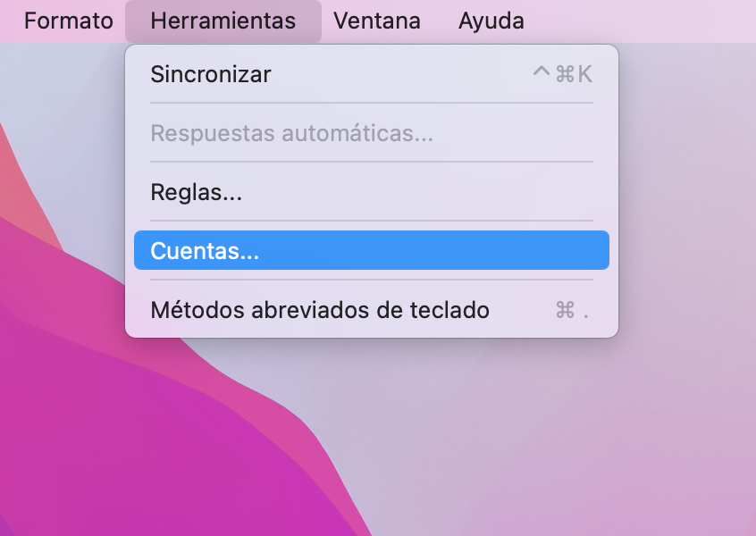Click the letter K in Sincronizar's shortcut
Image resolution: width=756 pixels, height=536 pixels.
click(584, 74)
